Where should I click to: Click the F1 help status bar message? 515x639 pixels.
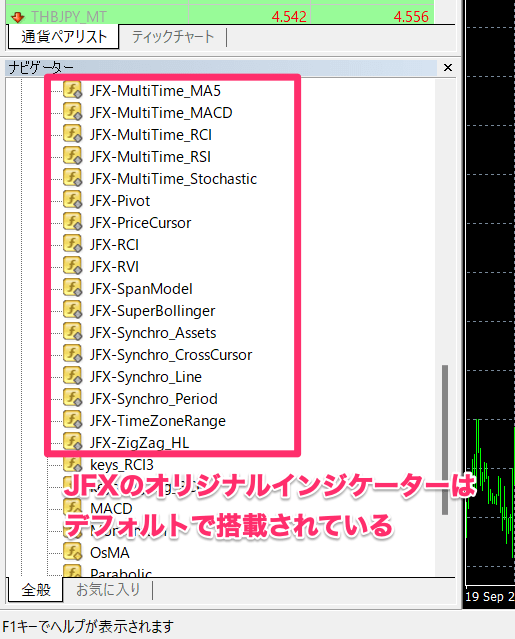(x=88, y=626)
